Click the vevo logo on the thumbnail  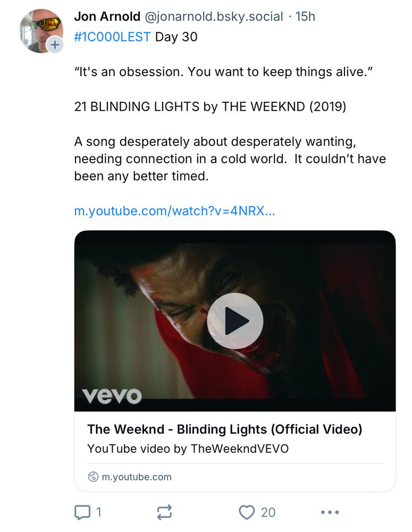point(112,395)
